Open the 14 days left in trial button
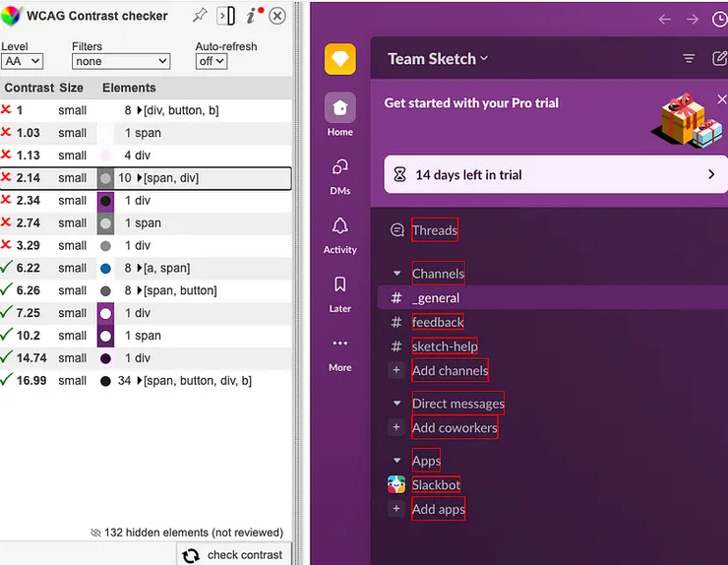 555,174
